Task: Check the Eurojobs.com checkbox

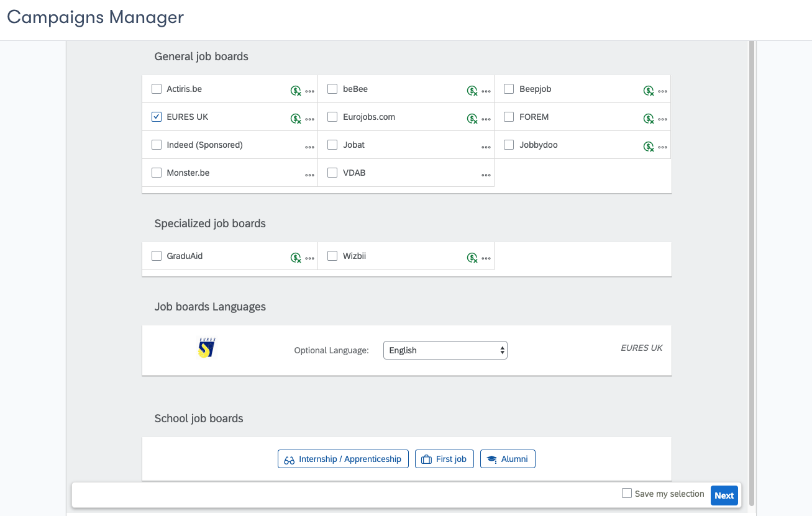Action: point(332,117)
